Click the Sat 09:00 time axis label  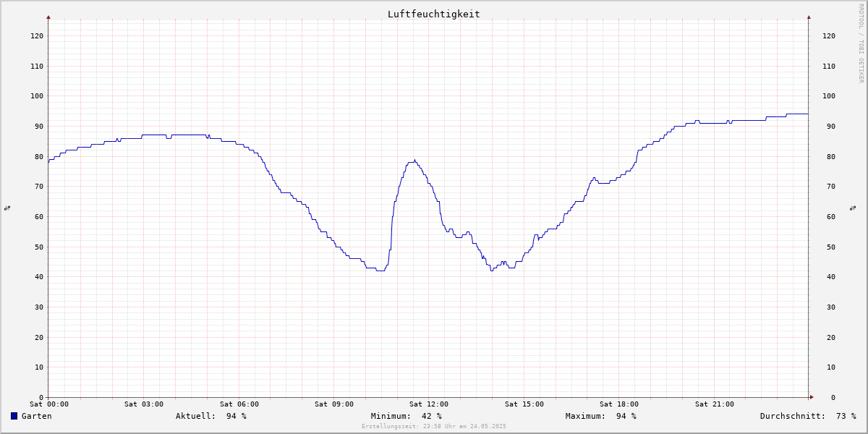[334, 404]
